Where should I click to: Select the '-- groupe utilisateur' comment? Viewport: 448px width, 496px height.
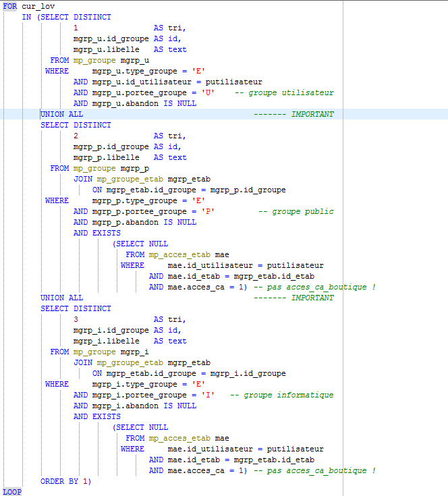[x=284, y=92]
